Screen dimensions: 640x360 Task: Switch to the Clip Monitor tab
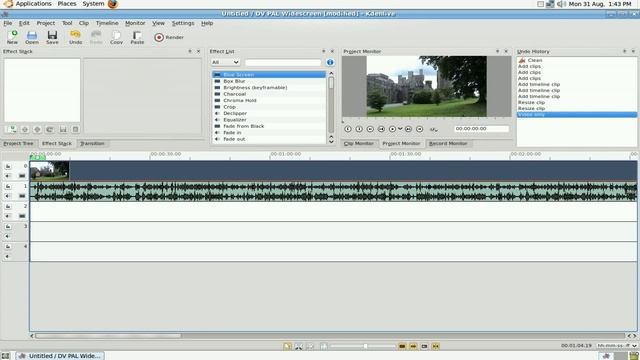point(359,144)
